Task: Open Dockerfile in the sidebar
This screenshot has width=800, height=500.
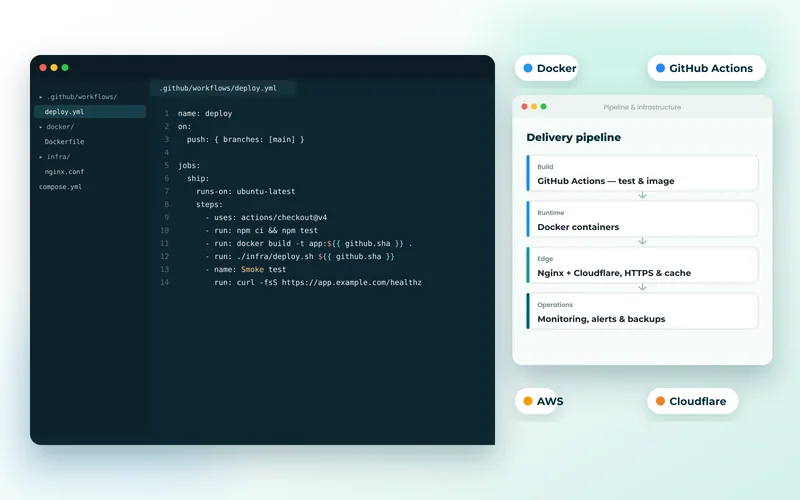Action: (x=64, y=142)
